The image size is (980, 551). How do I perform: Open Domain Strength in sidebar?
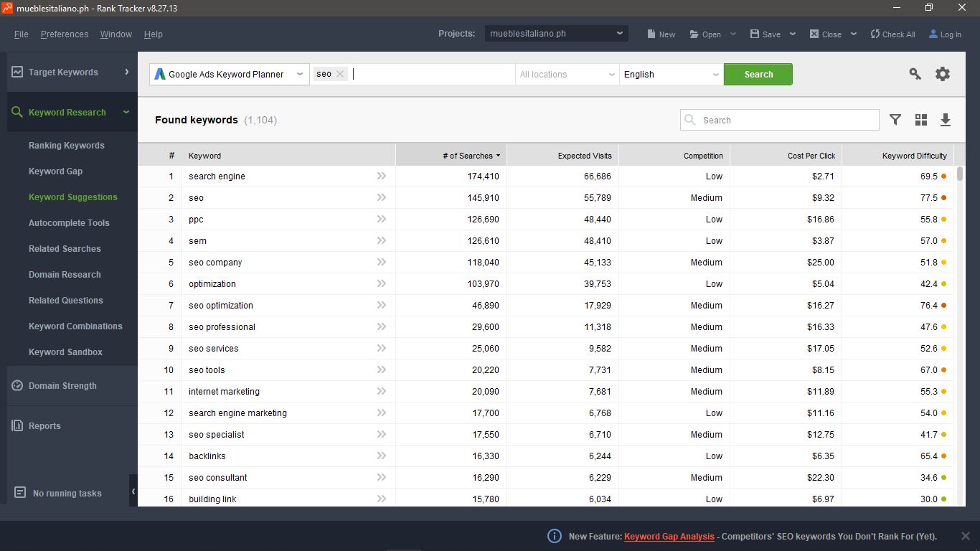[62, 386]
